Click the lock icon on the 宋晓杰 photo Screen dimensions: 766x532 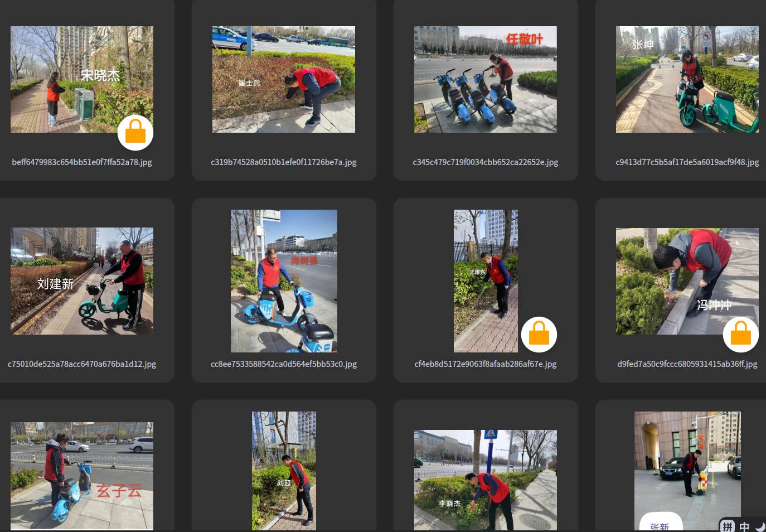click(x=135, y=133)
